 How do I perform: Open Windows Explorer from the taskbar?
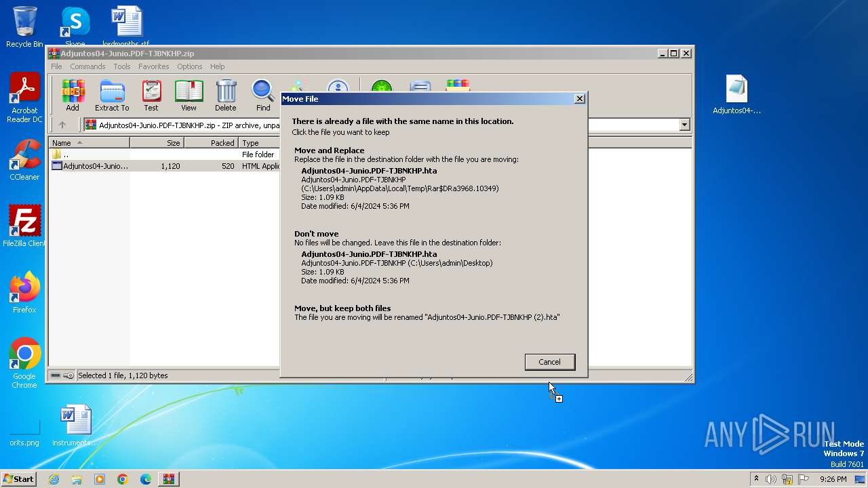pos(77,479)
